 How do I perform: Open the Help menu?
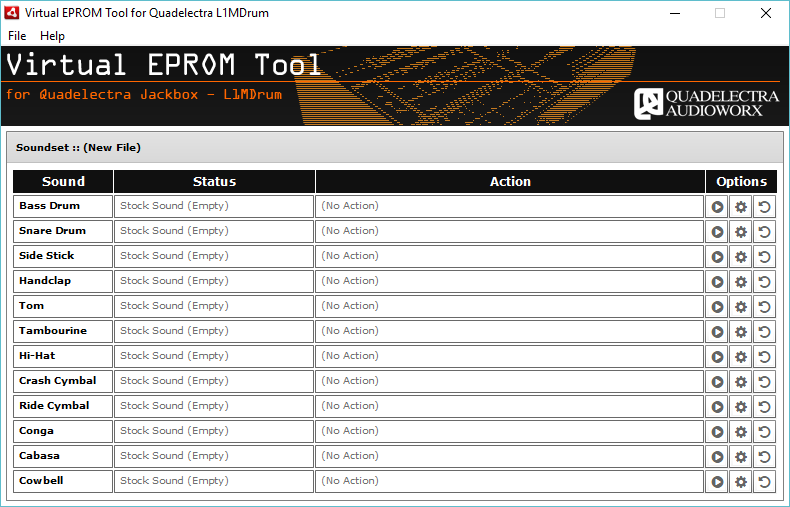coord(52,36)
